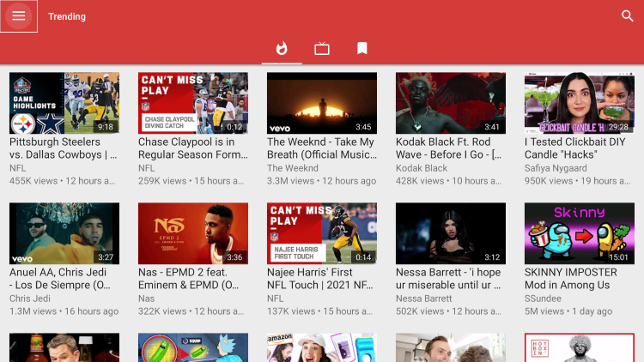This screenshot has height=362, width=644.
Task: Click '3.3M views • 12 hours ago' text
Action: pyautogui.click(x=322, y=181)
